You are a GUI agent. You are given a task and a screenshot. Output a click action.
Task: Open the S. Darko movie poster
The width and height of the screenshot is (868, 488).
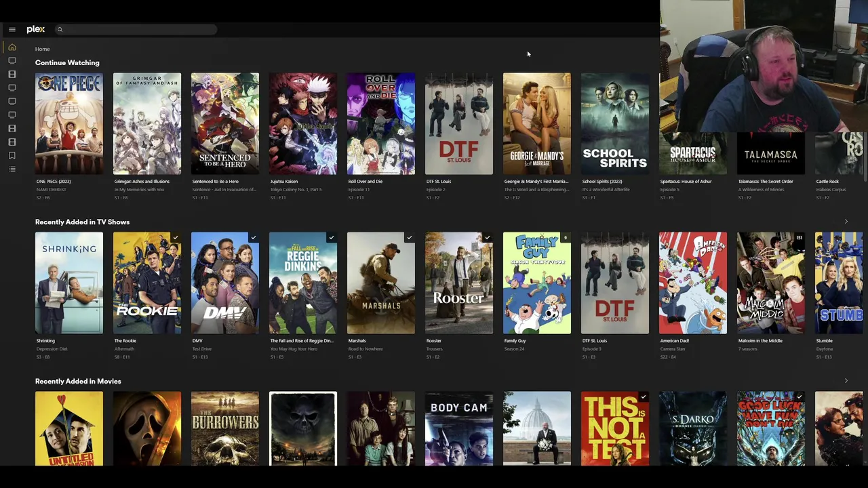(x=693, y=428)
